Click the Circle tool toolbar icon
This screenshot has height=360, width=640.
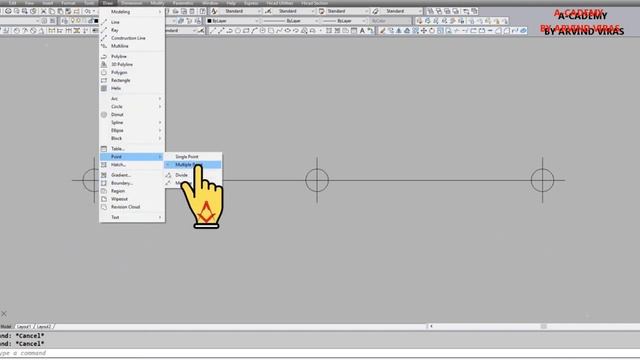(263, 31)
